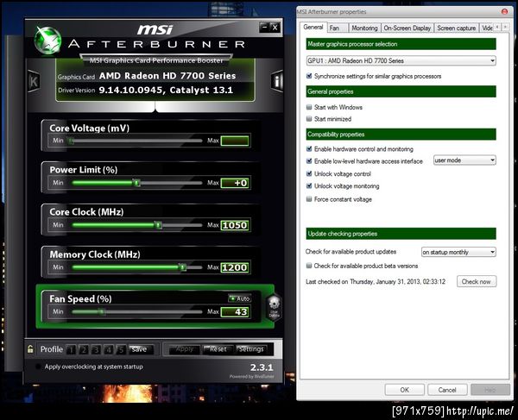The height and width of the screenshot is (420, 518).
Task: Open the user mode dropdown
Action: [x=464, y=160]
